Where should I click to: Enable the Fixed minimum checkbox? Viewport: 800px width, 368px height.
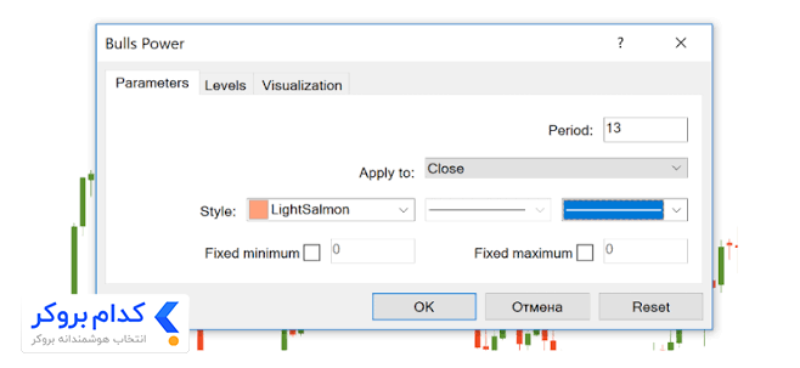(x=312, y=253)
